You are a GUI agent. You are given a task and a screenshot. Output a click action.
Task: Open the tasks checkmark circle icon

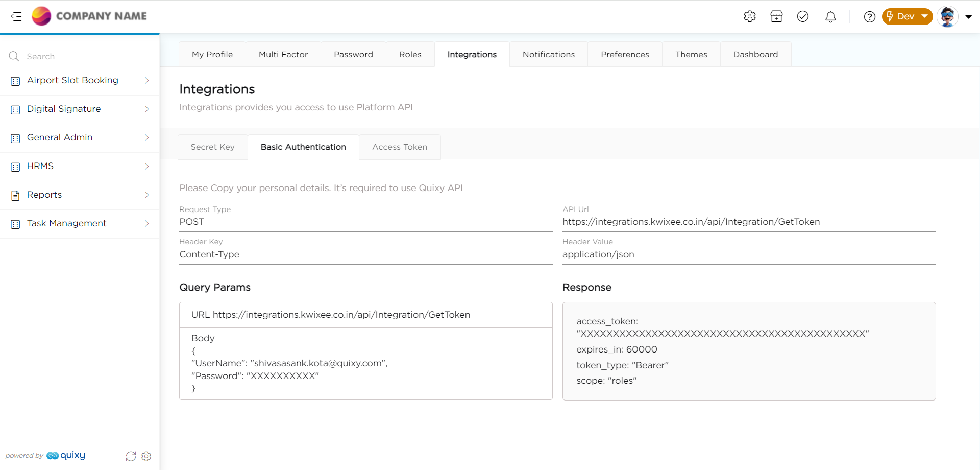click(x=803, y=16)
